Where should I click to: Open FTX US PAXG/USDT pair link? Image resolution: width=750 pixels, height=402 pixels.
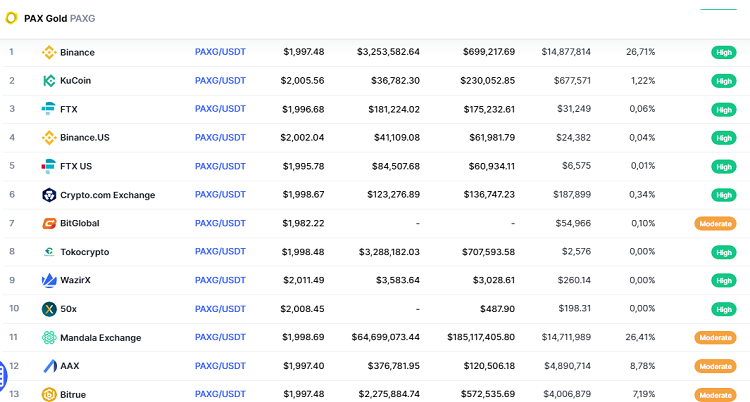(x=220, y=166)
